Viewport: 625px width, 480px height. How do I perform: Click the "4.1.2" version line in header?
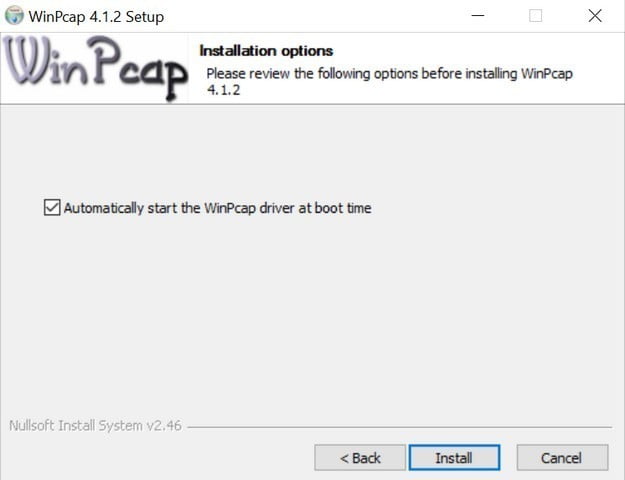pos(224,90)
